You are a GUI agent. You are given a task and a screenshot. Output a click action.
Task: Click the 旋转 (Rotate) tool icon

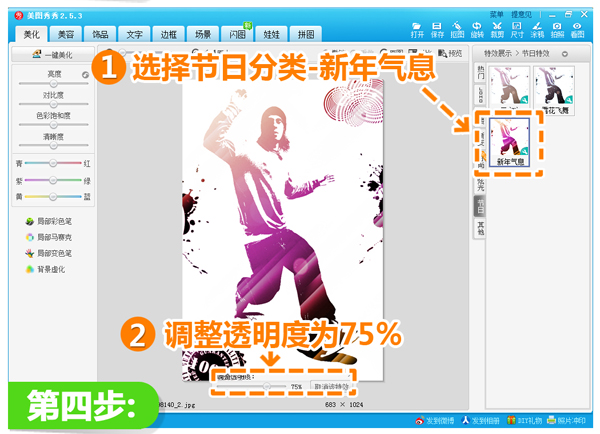coord(477,28)
